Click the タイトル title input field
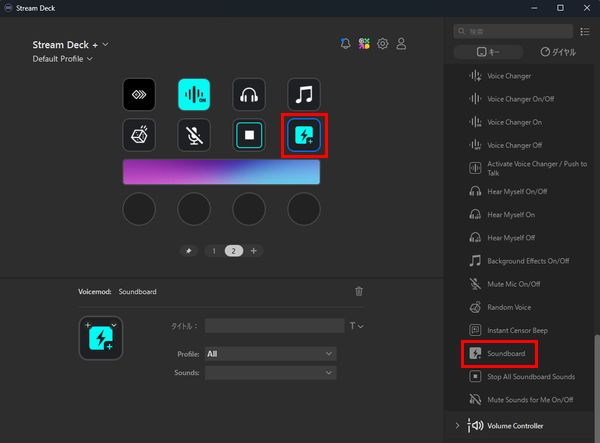This screenshot has width=600, height=443. click(274, 326)
